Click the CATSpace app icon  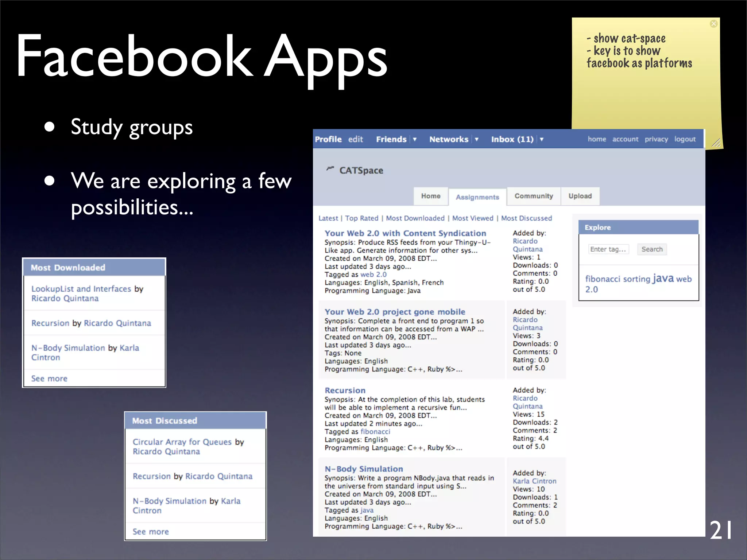[330, 169]
